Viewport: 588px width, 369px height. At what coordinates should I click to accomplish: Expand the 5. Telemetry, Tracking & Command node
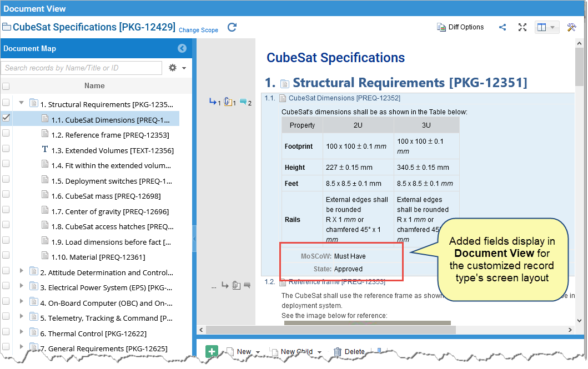pos(21,316)
